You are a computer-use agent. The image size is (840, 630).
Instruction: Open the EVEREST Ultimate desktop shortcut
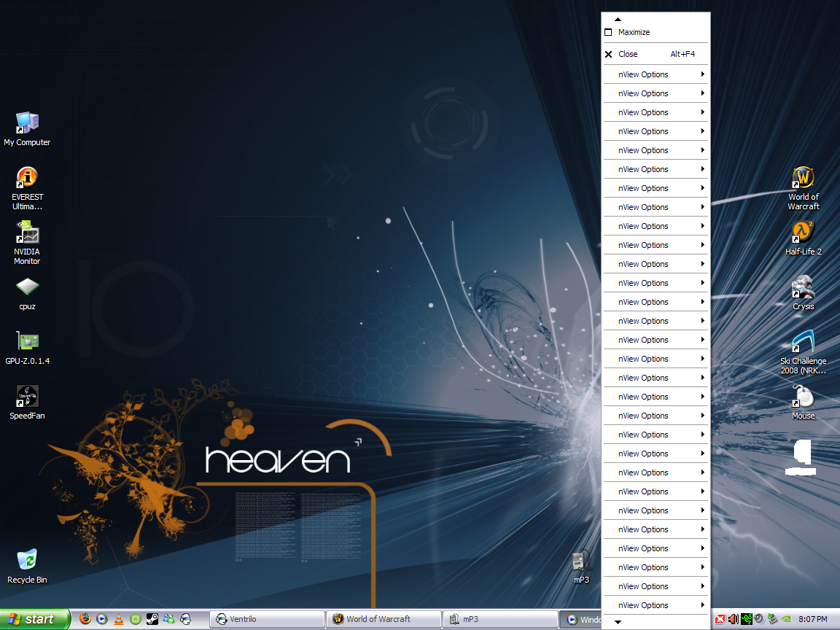tap(27, 178)
